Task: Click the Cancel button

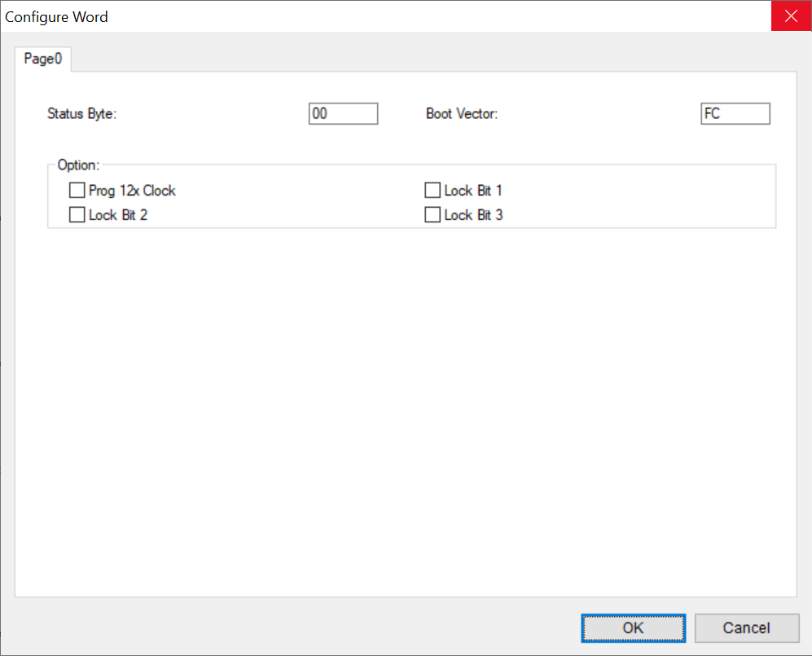Action: point(747,628)
